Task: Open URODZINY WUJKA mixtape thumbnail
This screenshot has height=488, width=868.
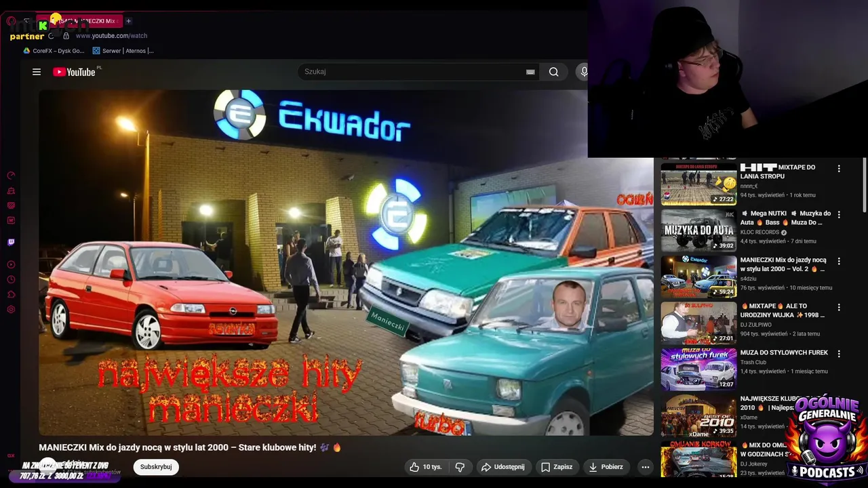Action: [x=698, y=322]
